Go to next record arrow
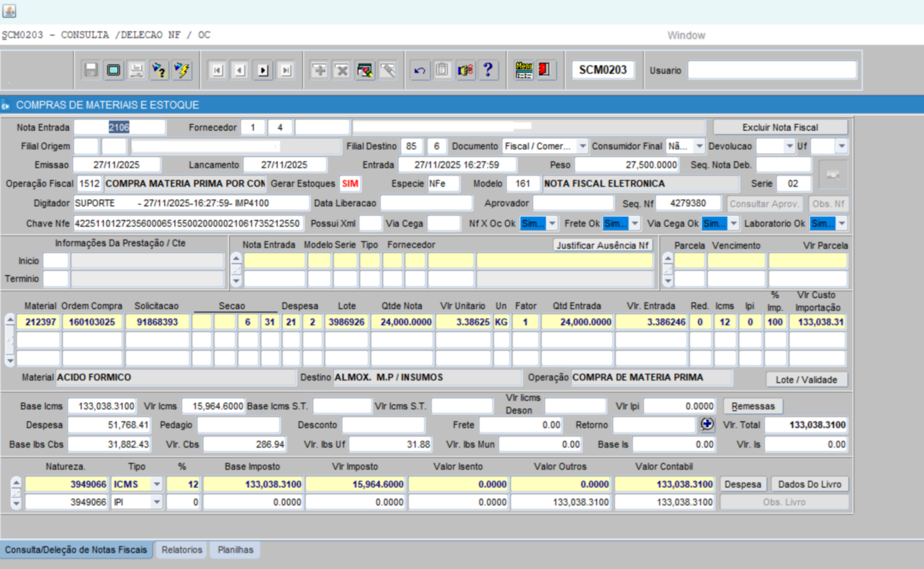The width and height of the screenshot is (924, 569). [263, 70]
